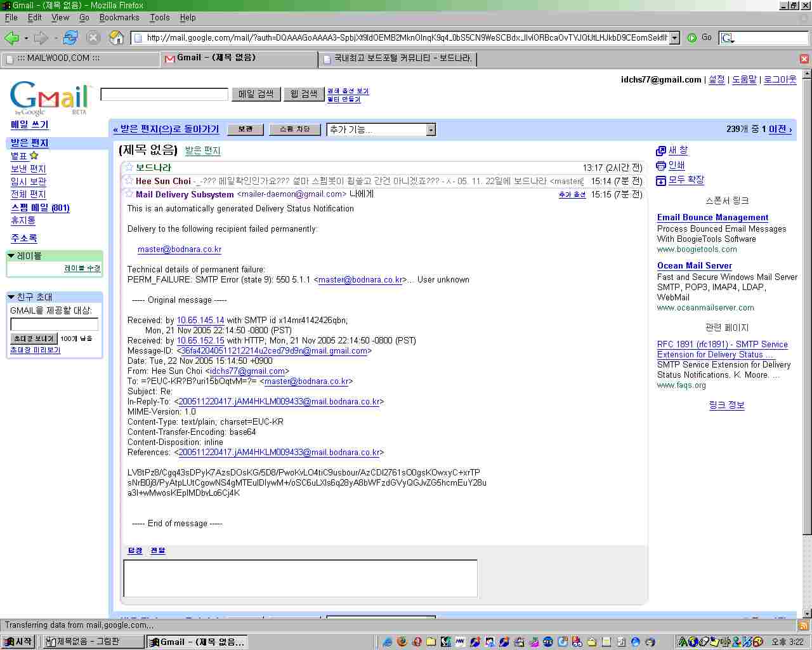Open the 보낸 편지 sent mail folder
This screenshot has width=812, height=650.
(29, 169)
